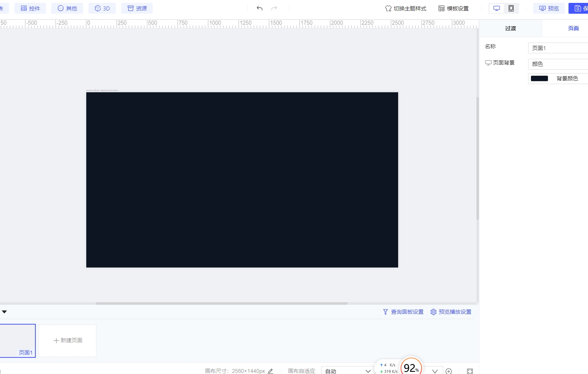Click the horizontal canvas scrollbar
The width and height of the screenshot is (588, 374).
pyautogui.click(x=222, y=303)
